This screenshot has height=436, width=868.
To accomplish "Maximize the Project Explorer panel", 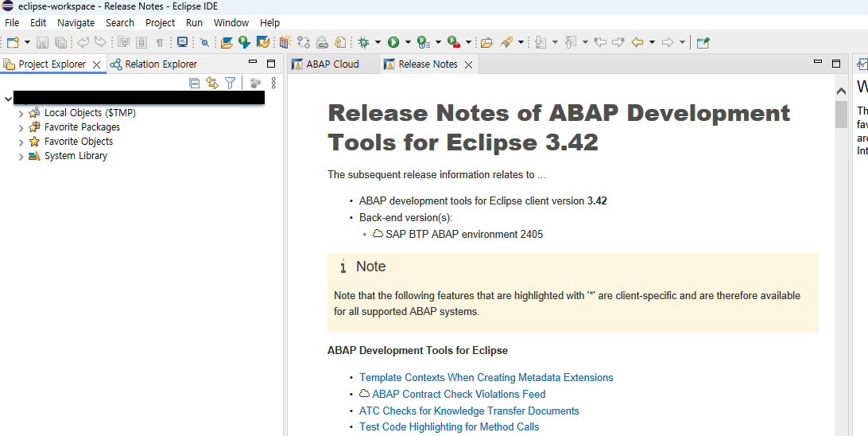I will point(271,64).
